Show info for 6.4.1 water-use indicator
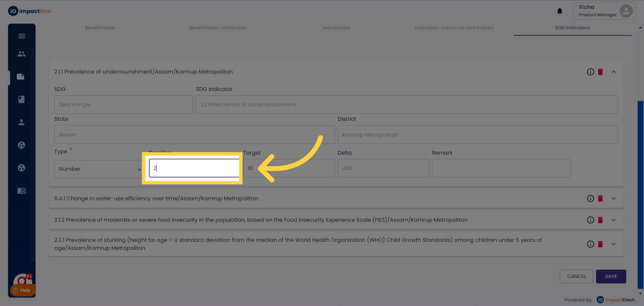Image resolution: width=644 pixels, height=306 pixels. point(590,198)
